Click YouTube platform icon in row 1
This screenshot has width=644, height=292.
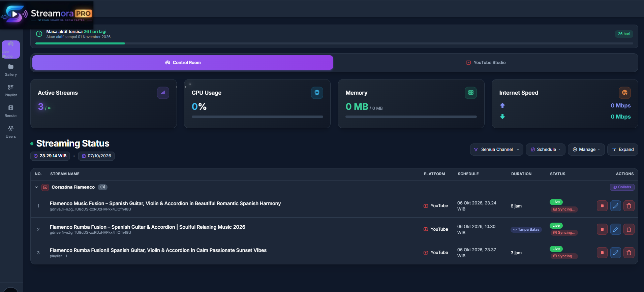pyautogui.click(x=426, y=206)
